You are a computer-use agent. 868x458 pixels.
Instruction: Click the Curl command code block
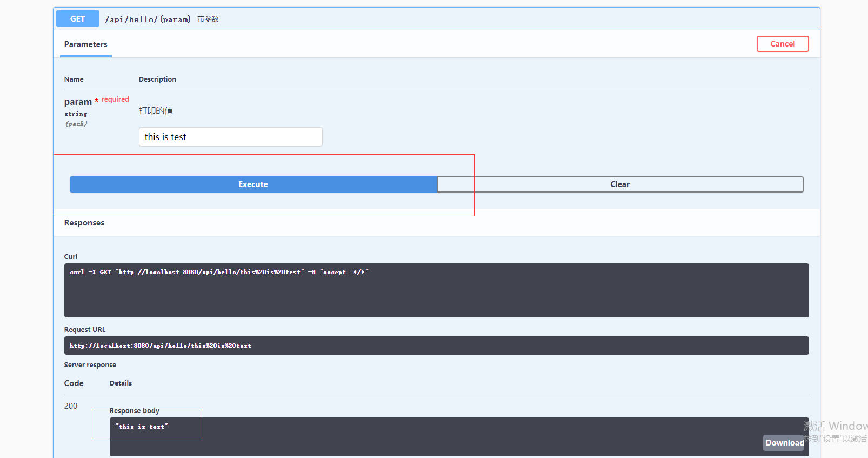(436, 290)
